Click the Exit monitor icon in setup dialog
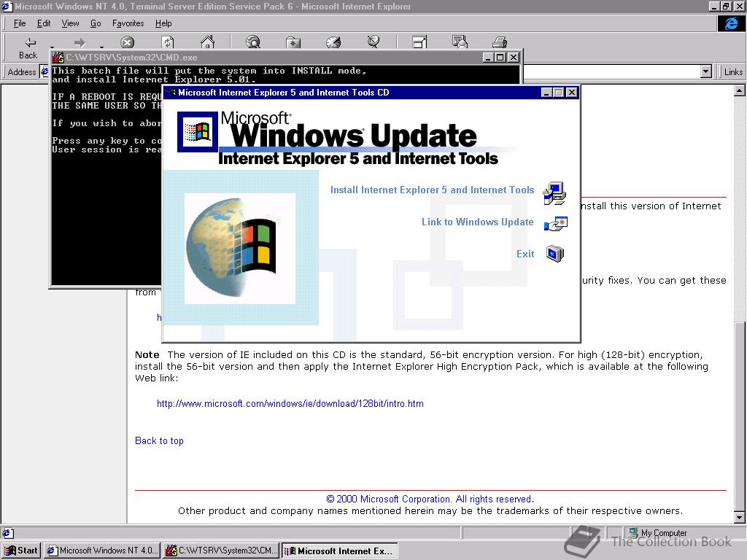The height and width of the screenshot is (560, 747). [x=555, y=253]
